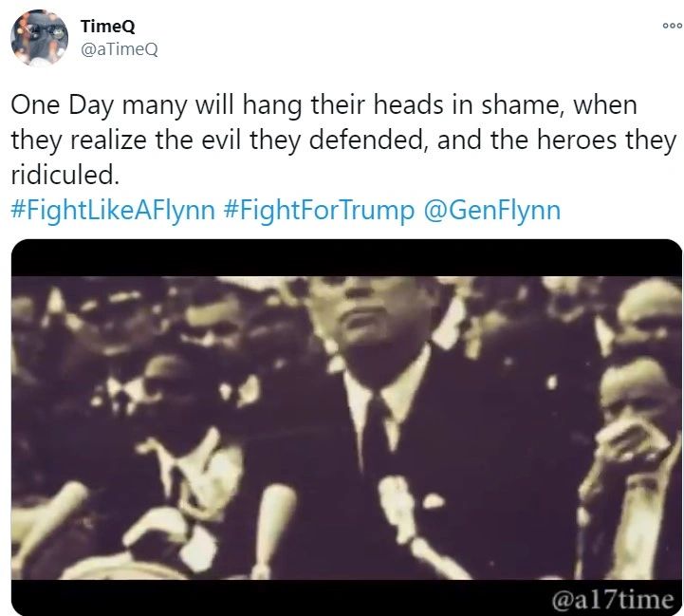The image size is (684, 616).
Task: Open the #FightLikeAFlynn hashtag
Action: 113,211
